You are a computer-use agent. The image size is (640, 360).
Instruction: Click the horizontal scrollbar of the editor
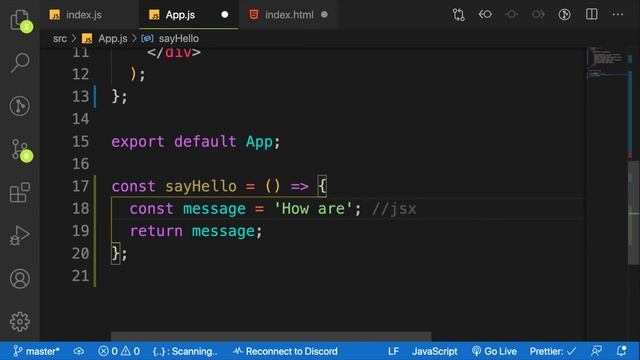(x=271, y=336)
